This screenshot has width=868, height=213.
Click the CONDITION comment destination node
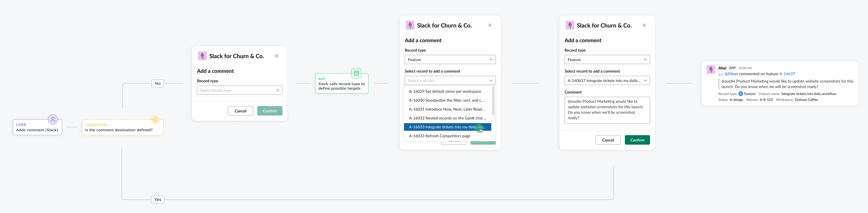point(123,127)
